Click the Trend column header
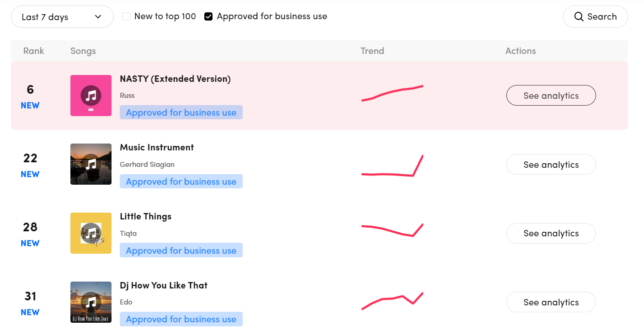This screenshot has height=336, width=644. click(x=372, y=51)
